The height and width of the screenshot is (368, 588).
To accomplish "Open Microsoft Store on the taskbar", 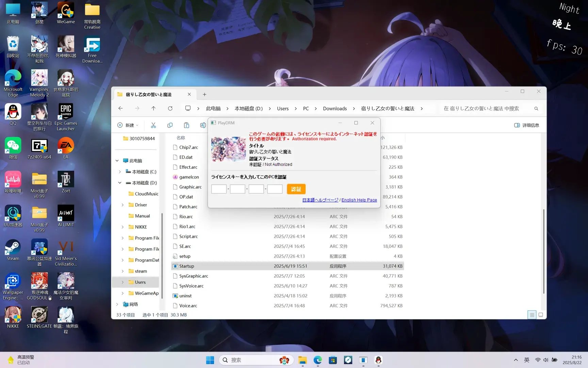I will (x=333, y=360).
